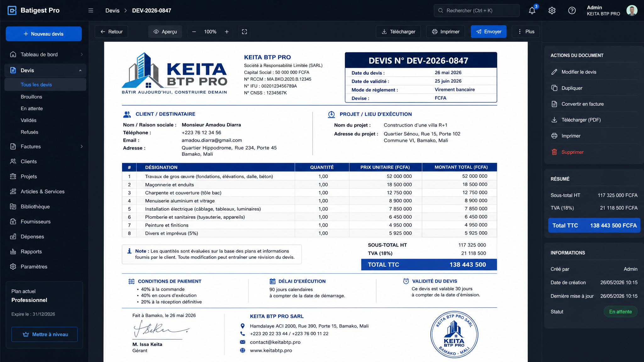Click the Articles & Services icon

pos(13,192)
